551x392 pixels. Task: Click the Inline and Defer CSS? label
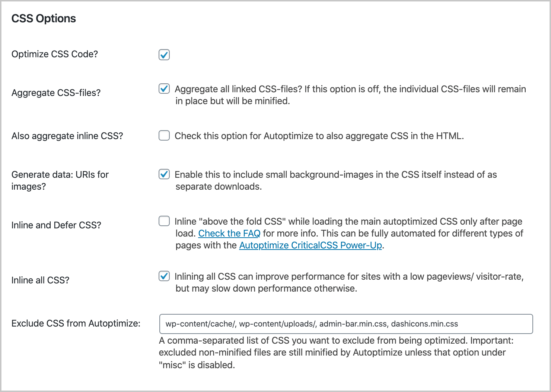pos(56,225)
